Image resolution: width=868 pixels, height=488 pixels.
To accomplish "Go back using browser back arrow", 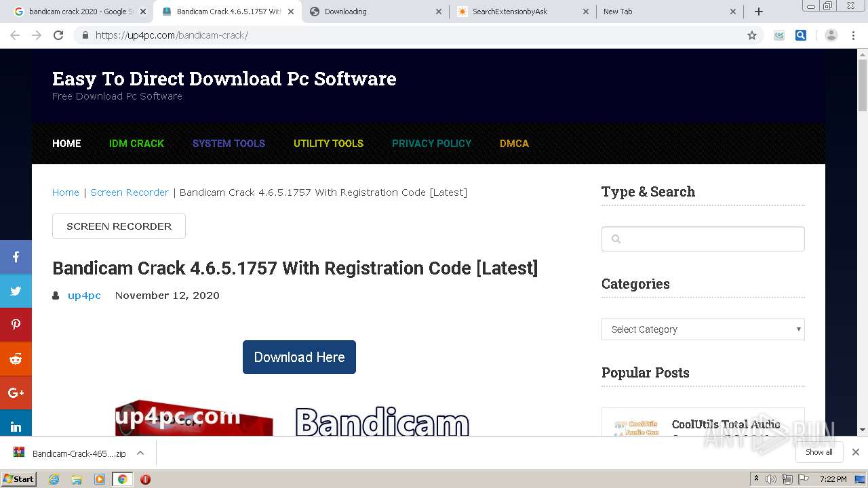I will click(x=15, y=35).
